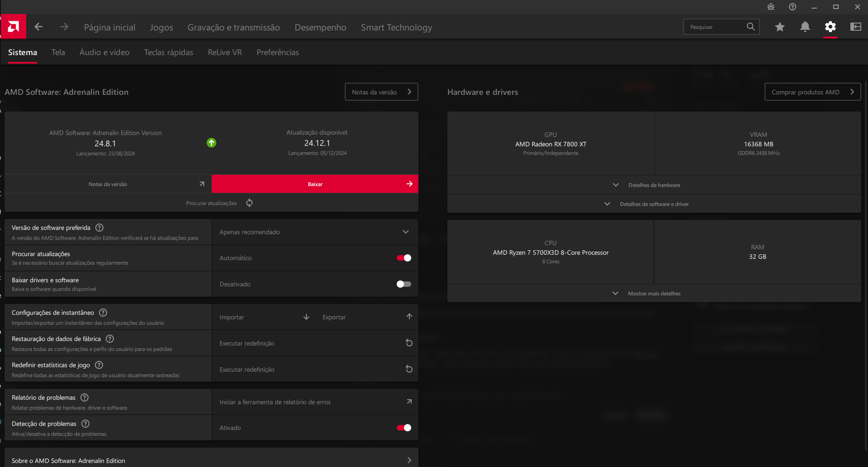Click the search magnifier icon
The image size is (868, 467).
point(751,27)
